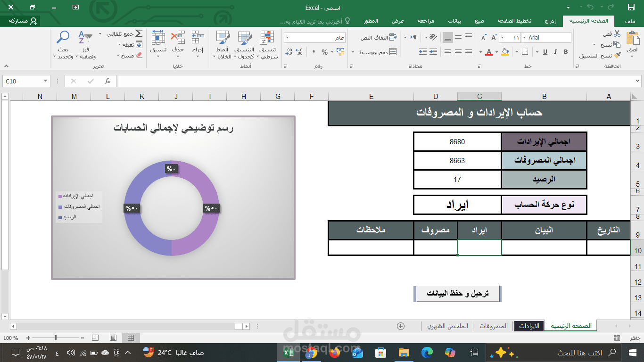Switch to the Insert (إدراج) ribbon tab
The image size is (644, 362).
(550, 21)
